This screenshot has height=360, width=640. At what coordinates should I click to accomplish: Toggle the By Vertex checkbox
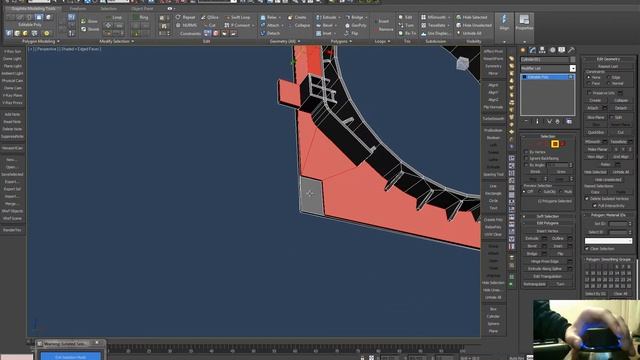[x=526, y=152]
